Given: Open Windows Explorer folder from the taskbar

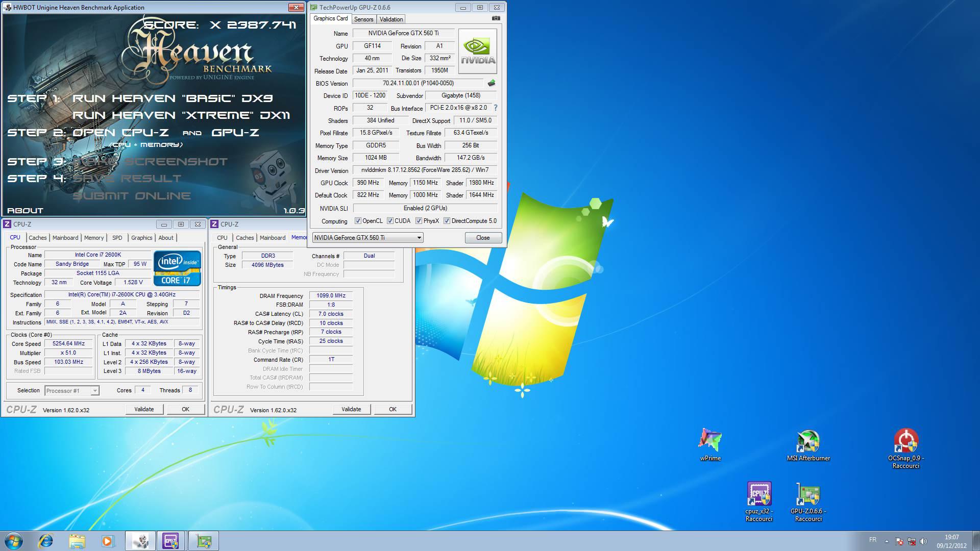Looking at the screenshot, I should pos(77,541).
